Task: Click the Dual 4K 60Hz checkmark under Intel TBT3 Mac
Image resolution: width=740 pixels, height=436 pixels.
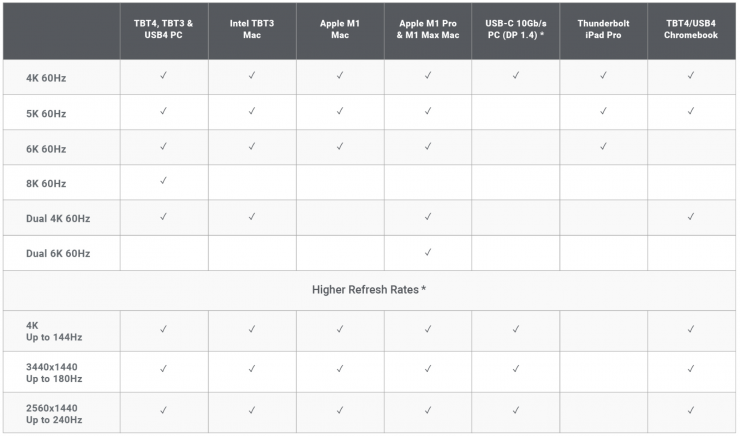Action: pos(252,216)
